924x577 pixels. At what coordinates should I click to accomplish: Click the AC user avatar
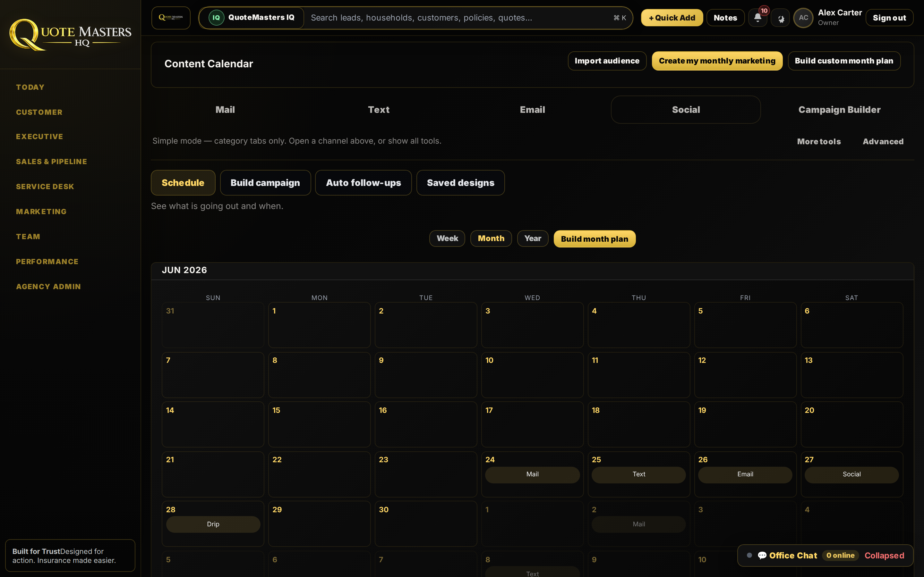803,18
